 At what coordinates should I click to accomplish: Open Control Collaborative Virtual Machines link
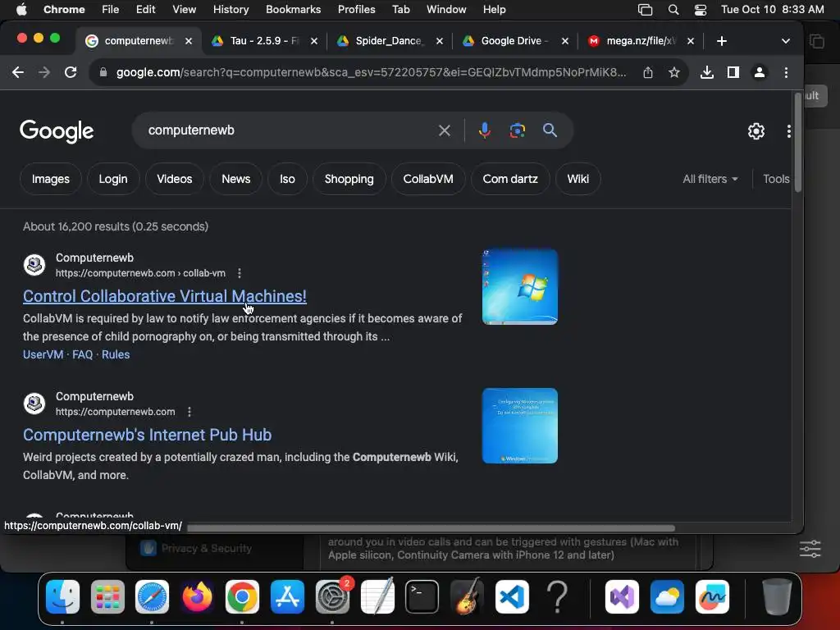click(164, 296)
